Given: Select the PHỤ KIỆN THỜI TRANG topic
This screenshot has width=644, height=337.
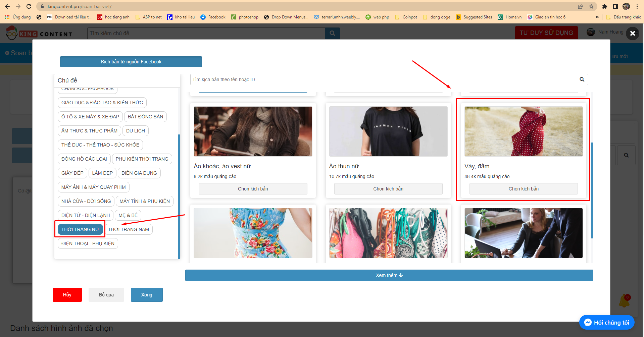Looking at the screenshot, I should pyautogui.click(x=142, y=159).
